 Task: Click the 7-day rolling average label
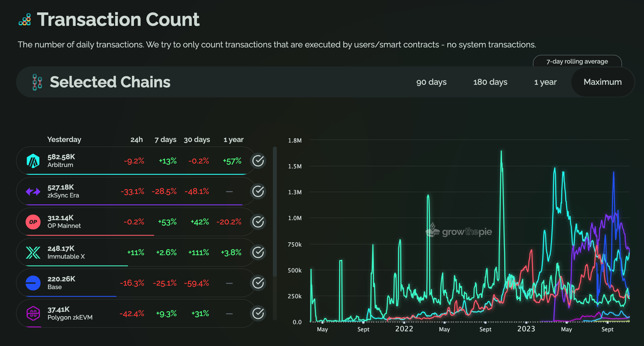point(577,61)
